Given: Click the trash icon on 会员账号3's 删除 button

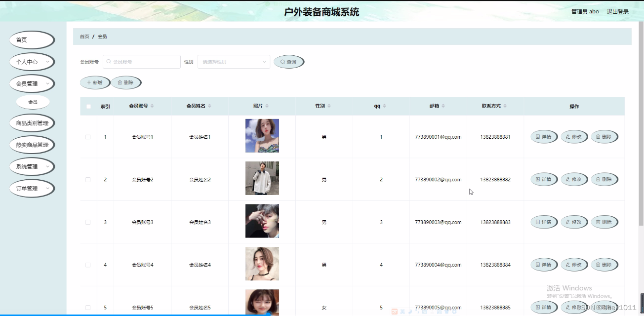Looking at the screenshot, I should [x=598, y=222].
